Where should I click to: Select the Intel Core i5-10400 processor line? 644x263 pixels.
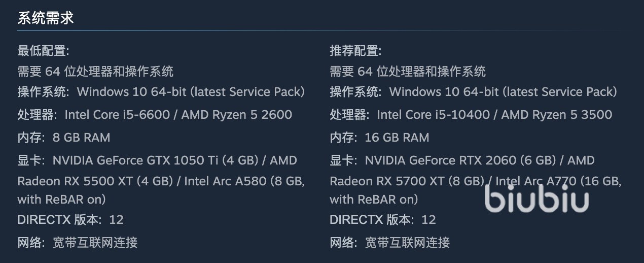[471, 115]
